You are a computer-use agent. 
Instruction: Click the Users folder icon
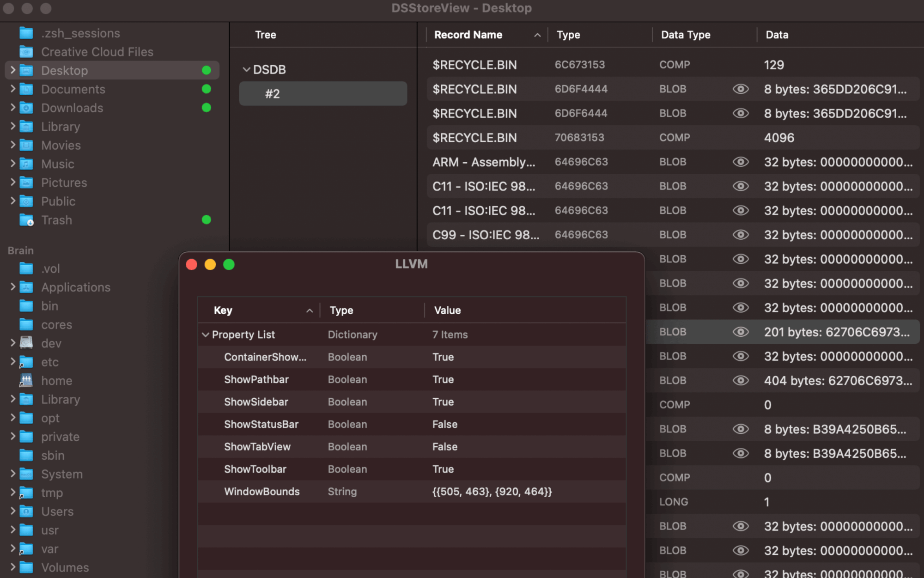tap(26, 512)
